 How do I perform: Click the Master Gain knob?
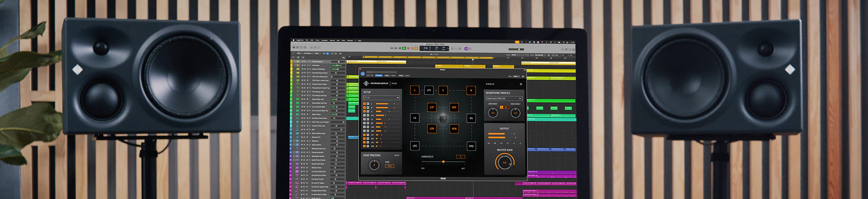click(505, 162)
